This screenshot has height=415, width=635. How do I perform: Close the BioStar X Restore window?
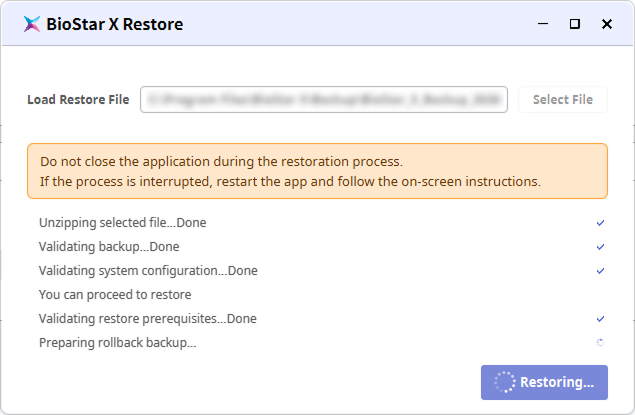(608, 24)
